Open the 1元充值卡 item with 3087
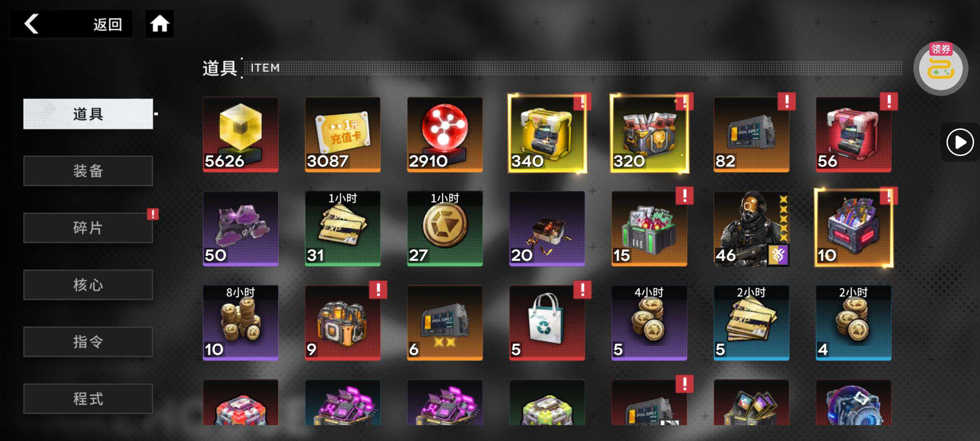 [x=343, y=134]
